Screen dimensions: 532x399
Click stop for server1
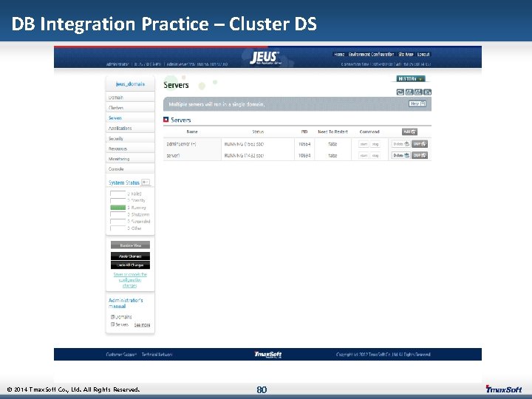pyautogui.click(x=375, y=156)
